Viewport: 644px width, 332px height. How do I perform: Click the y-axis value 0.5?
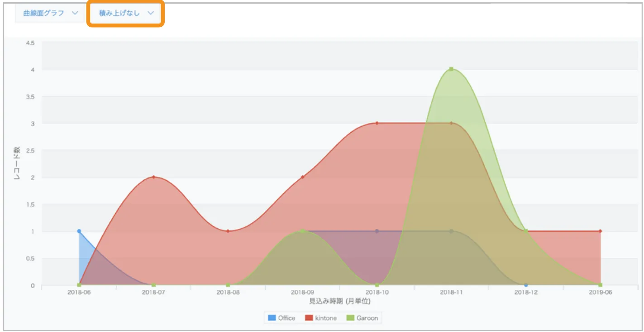point(30,259)
